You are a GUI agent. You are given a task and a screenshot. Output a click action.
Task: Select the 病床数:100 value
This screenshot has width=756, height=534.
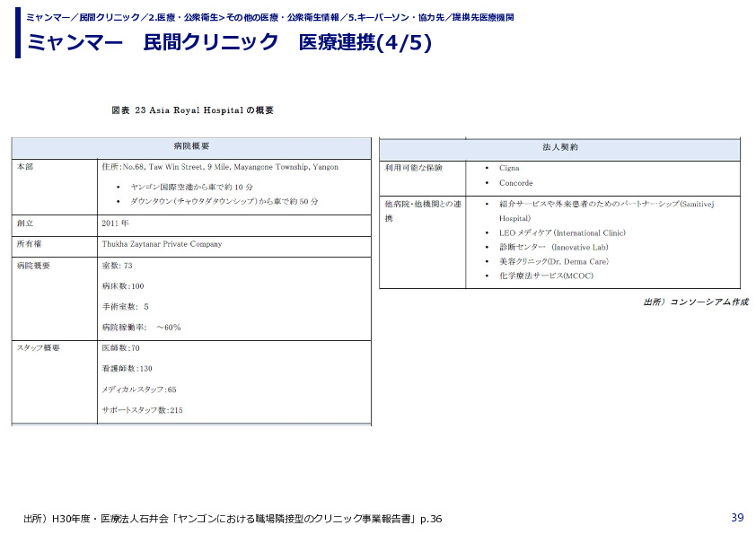click(123, 286)
